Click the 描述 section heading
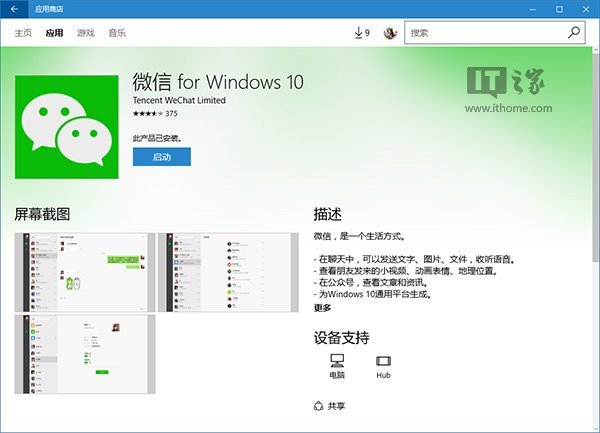Screen dimensions: 600x433 click(328, 214)
